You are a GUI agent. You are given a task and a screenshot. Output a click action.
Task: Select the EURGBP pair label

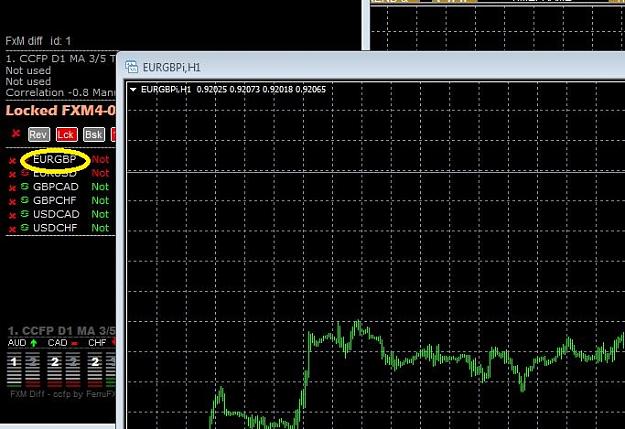[55, 159]
